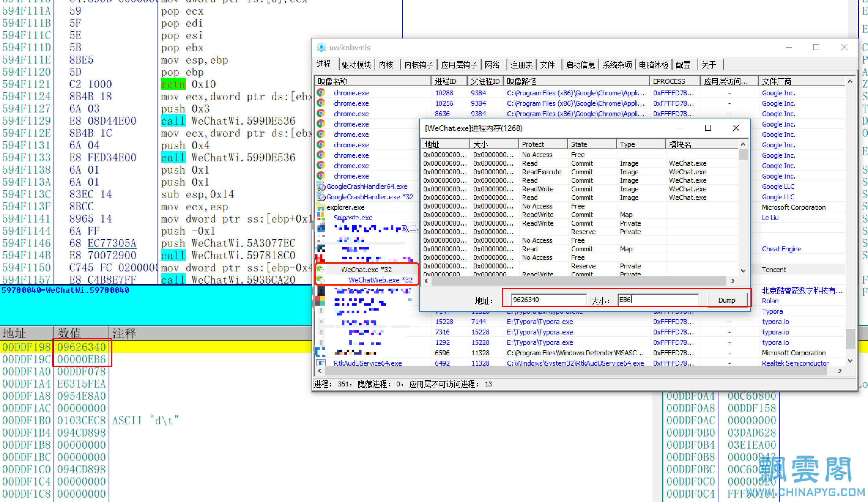This screenshot has height=502, width=868.
Task: Open the 系统杂项 tab
Action: tap(617, 65)
